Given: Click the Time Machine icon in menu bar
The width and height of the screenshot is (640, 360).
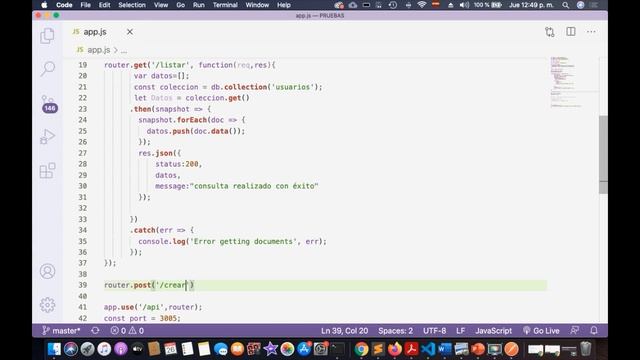Looking at the screenshot, I should pos(393,5).
